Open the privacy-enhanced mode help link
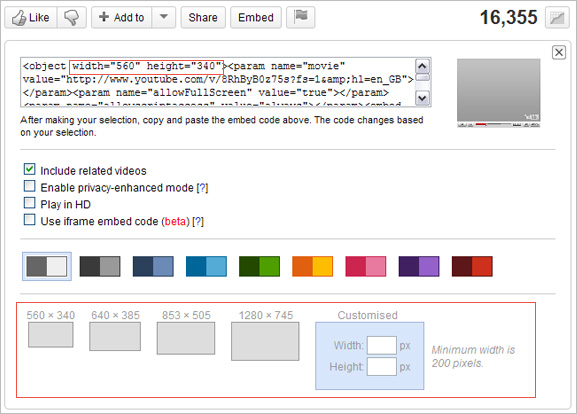The image size is (577, 414). (x=202, y=188)
